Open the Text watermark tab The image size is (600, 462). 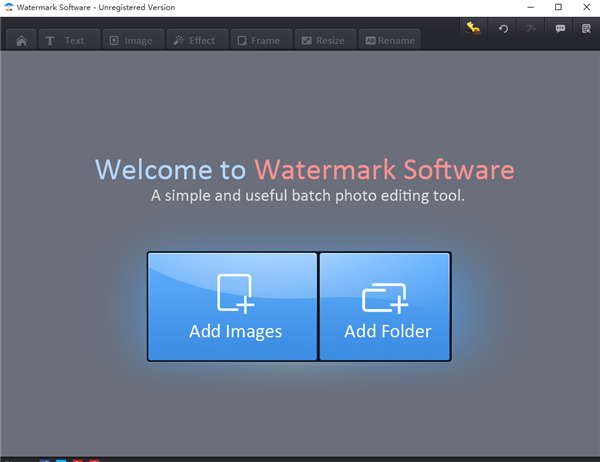[66, 40]
